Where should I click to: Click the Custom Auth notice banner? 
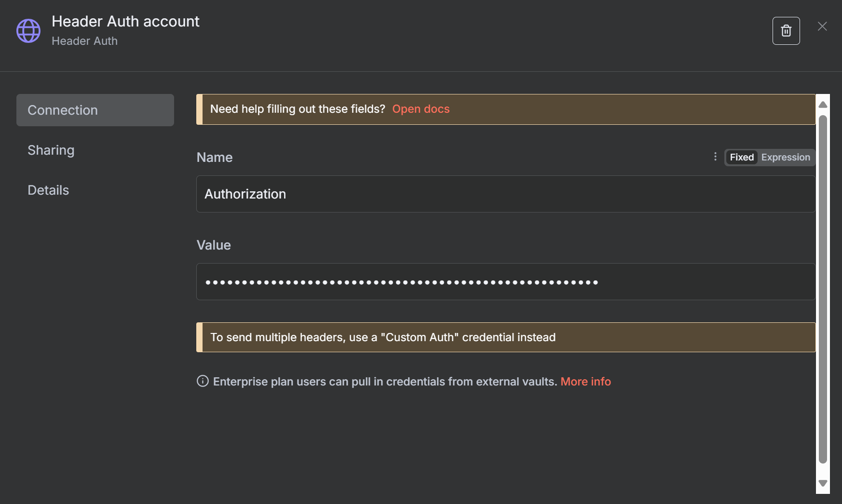(505, 337)
